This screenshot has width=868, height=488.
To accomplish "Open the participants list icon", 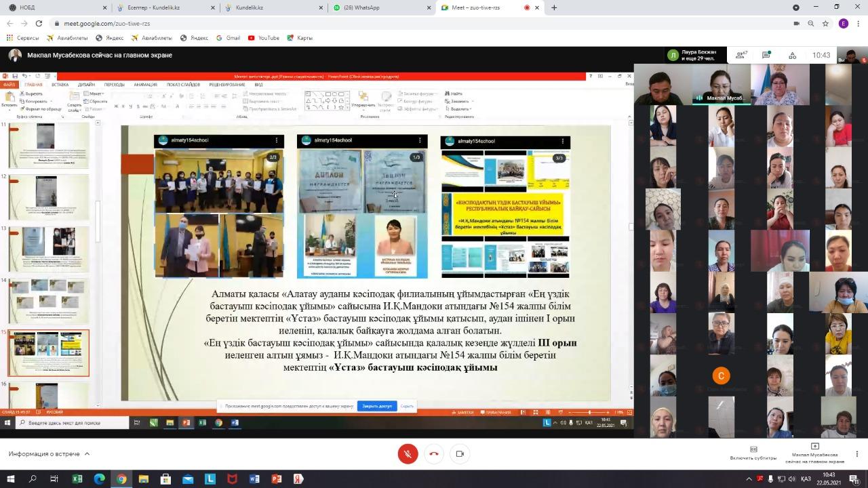I will (x=741, y=55).
